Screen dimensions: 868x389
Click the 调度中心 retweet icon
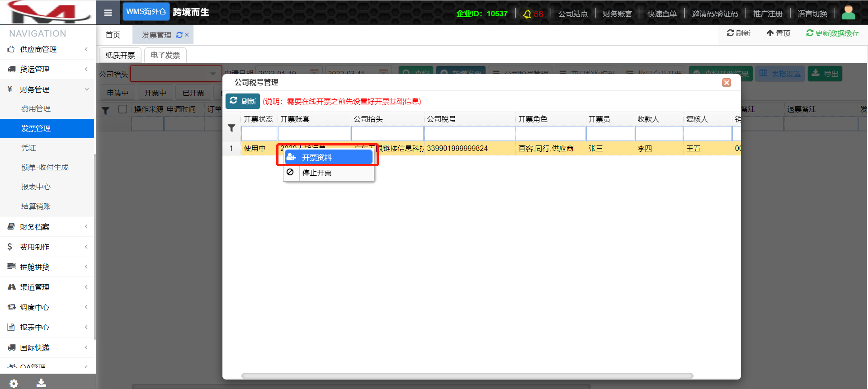pyautogui.click(x=11, y=307)
